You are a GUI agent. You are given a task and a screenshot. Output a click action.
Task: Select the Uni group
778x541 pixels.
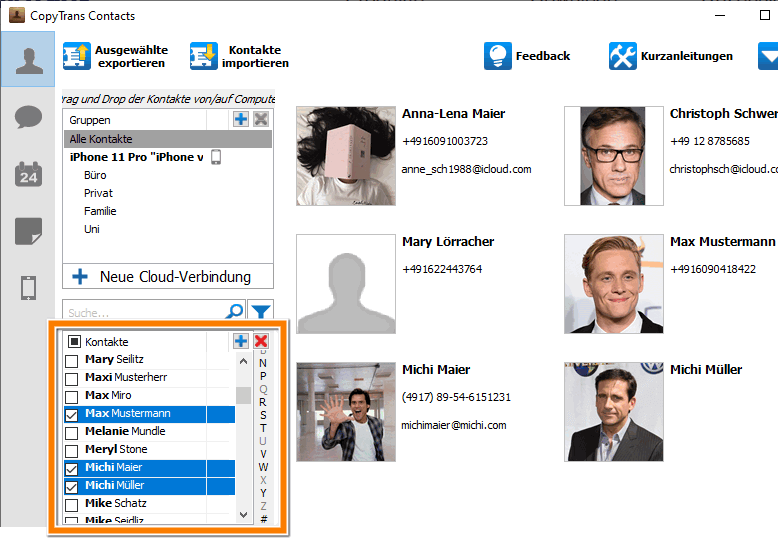pos(92,229)
